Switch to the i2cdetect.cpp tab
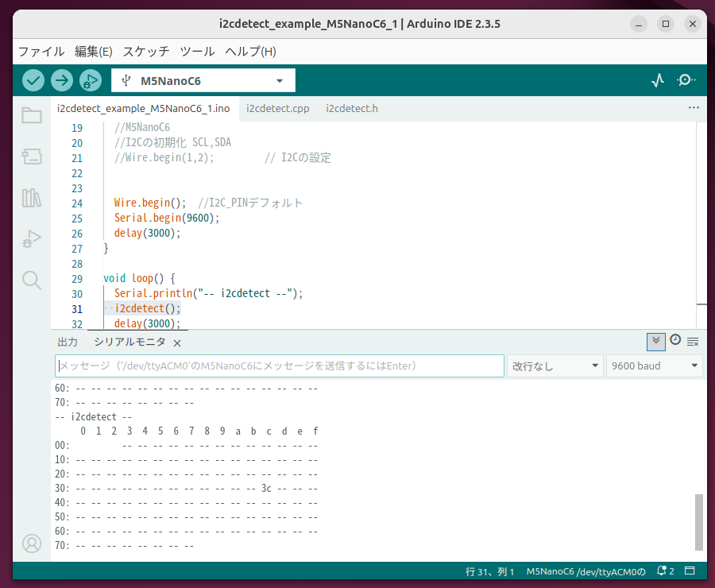Screen dimensions: 715x588 278,108
